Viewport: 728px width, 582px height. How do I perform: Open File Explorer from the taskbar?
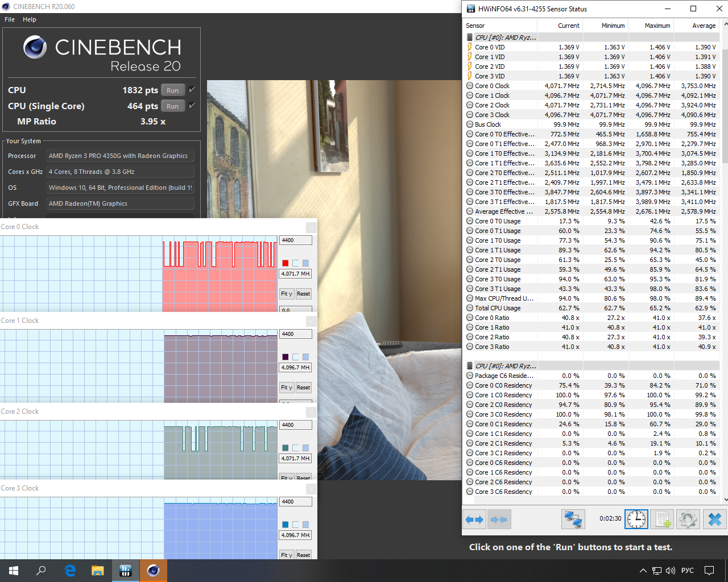[98, 571]
